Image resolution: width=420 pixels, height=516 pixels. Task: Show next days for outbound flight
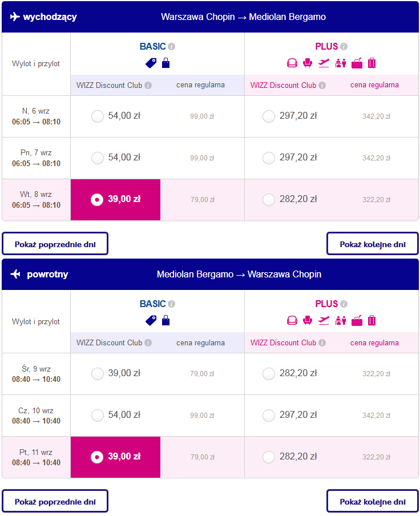pos(372,244)
